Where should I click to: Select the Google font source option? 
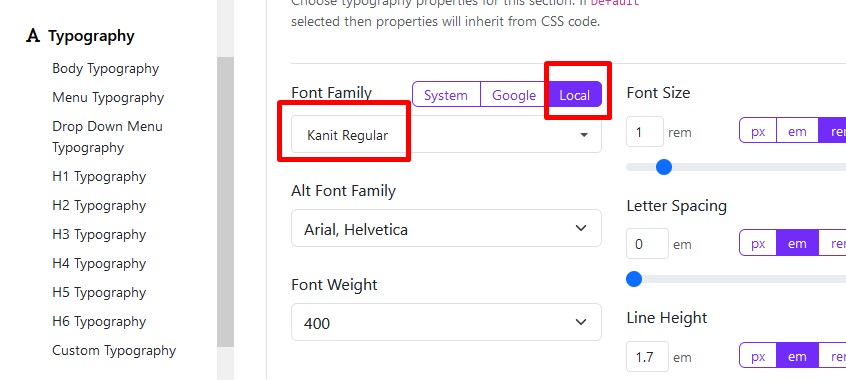coord(514,96)
